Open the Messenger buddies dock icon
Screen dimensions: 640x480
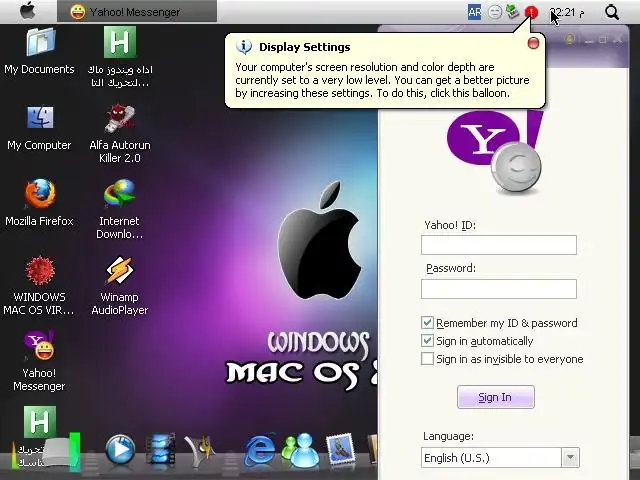tap(300, 450)
